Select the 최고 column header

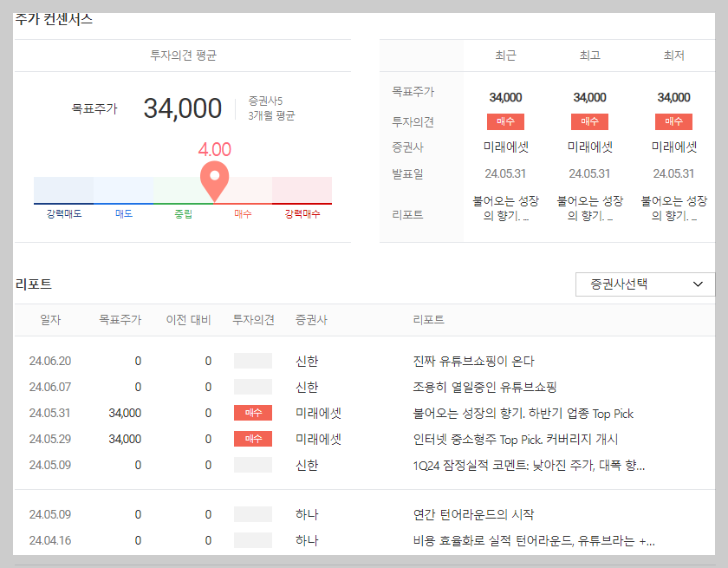589,55
